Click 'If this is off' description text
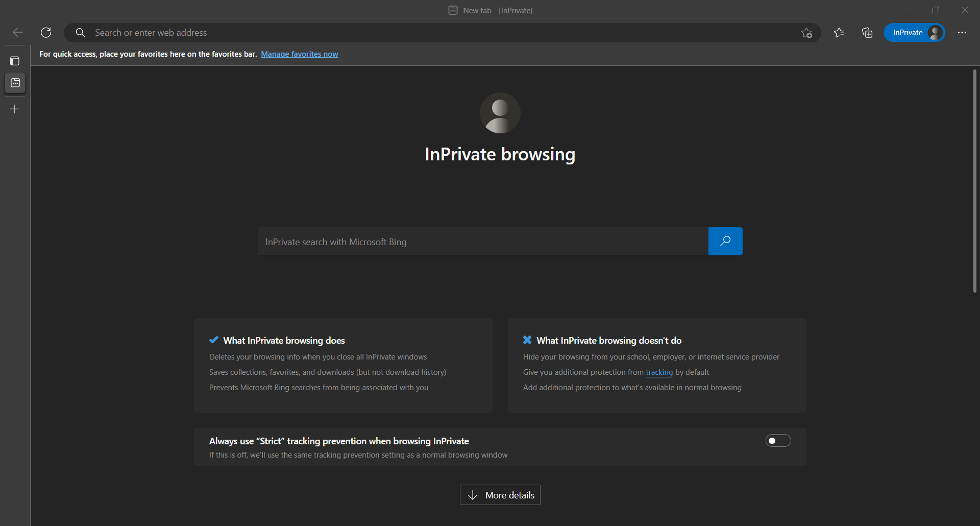 (x=358, y=455)
